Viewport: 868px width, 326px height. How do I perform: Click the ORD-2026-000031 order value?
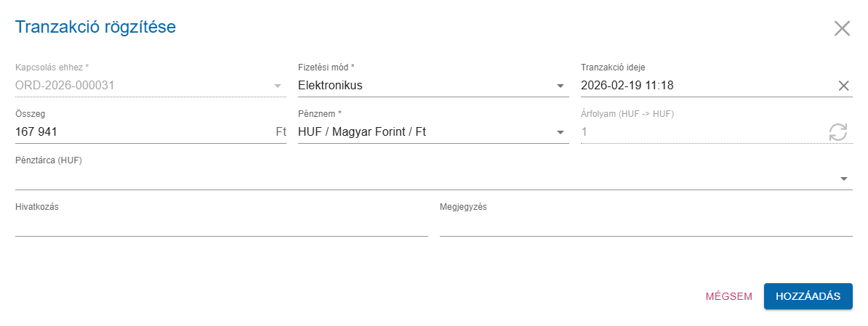(65, 86)
